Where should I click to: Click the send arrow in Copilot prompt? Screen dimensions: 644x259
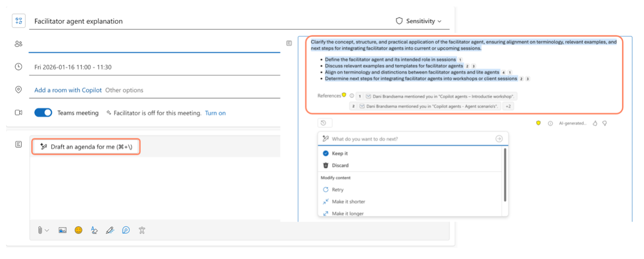tap(499, 139)
